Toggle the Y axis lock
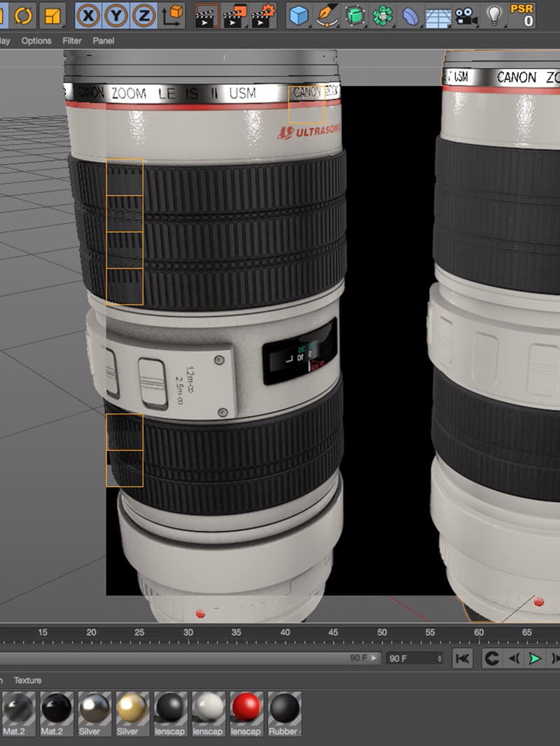Viewport: 560px width, 746px height. click(115, 15)
